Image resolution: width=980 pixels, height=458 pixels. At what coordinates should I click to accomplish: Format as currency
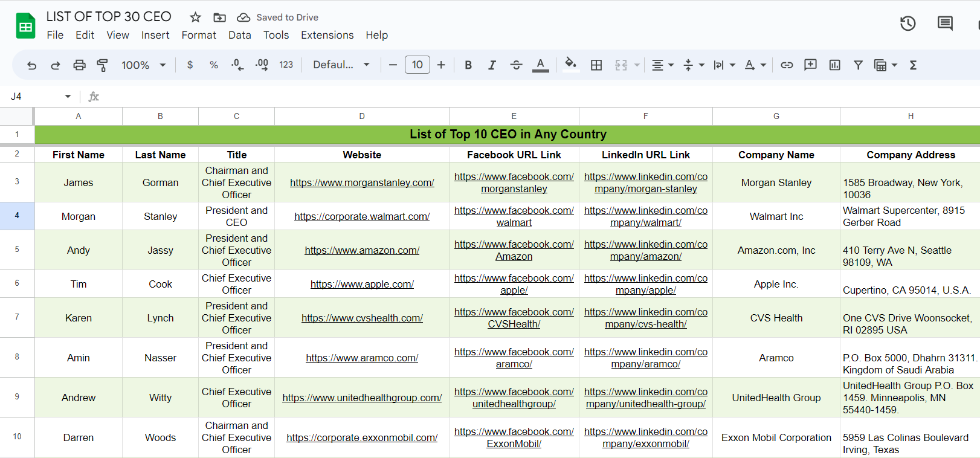[x=190, y=65]
